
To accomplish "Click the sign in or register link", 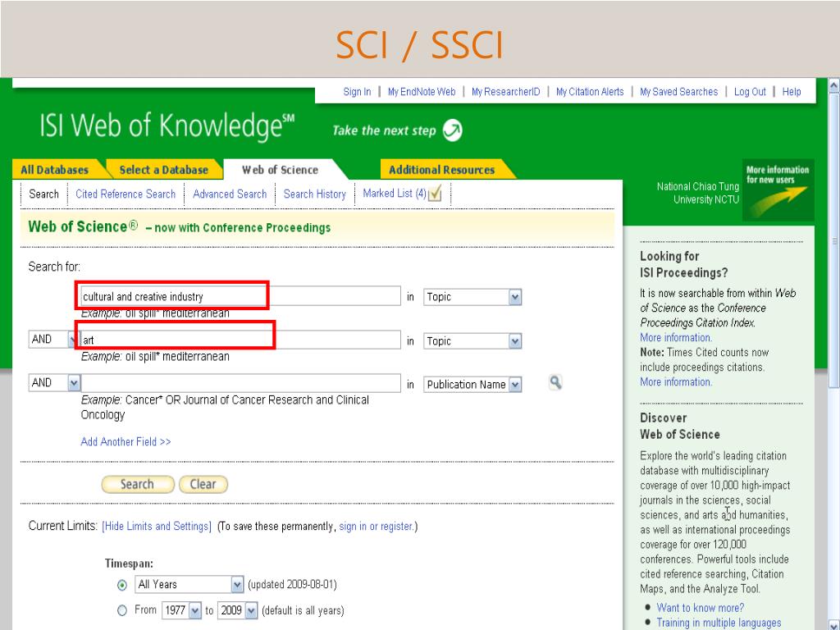I will point(376,526).
